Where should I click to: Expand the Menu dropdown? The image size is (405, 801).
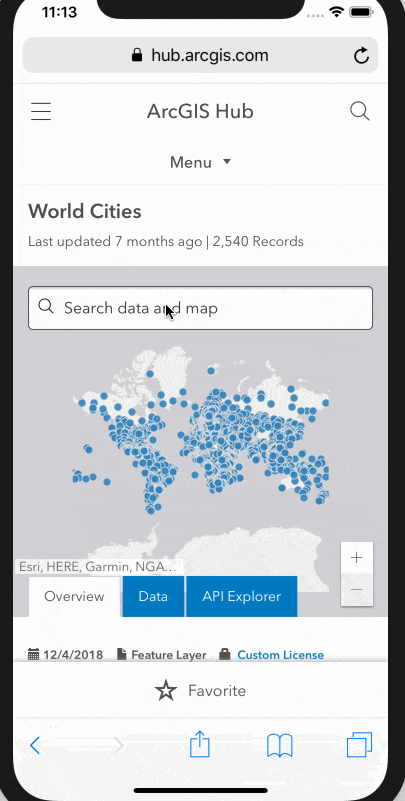200,162
